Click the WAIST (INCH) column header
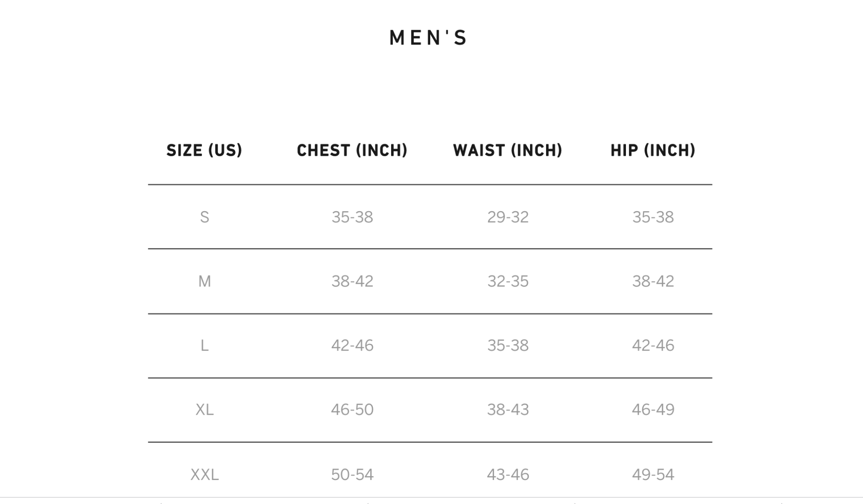This screenshot has width=863, height=504. 507,150
